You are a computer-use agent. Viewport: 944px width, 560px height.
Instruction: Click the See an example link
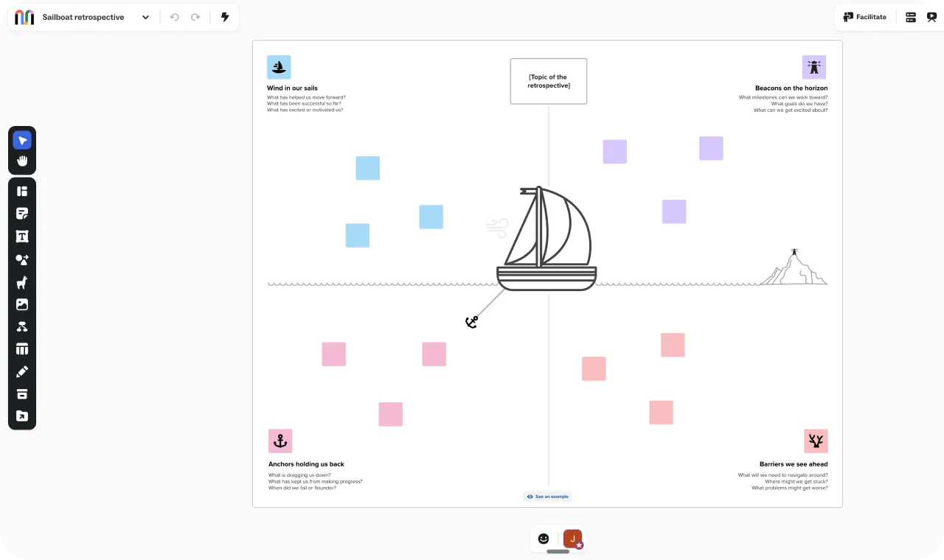click(547, 497)
